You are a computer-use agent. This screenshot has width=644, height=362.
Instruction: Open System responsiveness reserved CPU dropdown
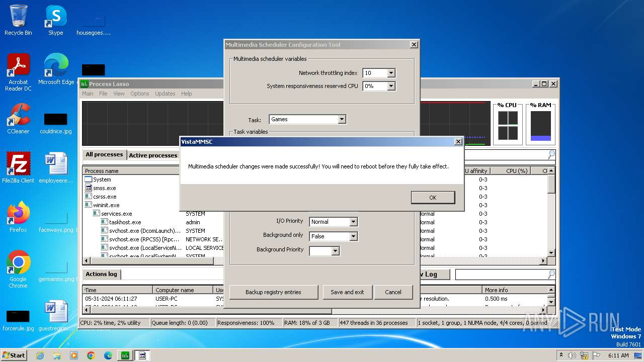tap(391, 86)
